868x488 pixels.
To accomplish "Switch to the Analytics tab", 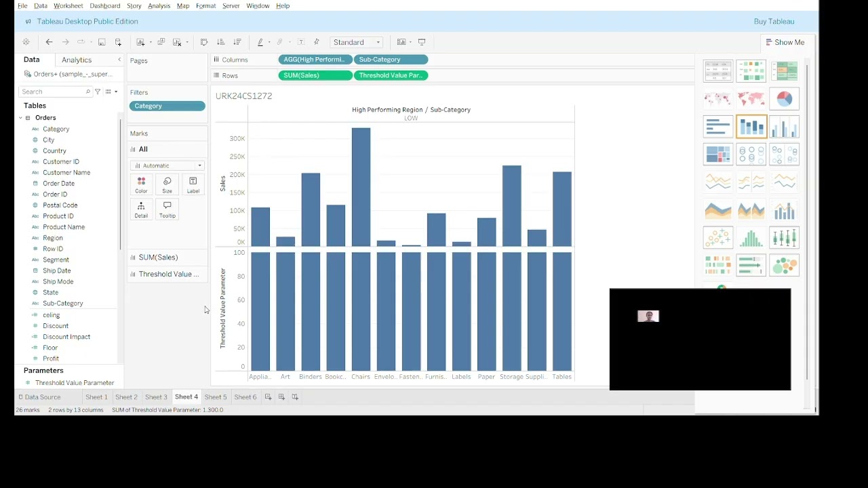I will pyautogui.click(x=77, y=60).
